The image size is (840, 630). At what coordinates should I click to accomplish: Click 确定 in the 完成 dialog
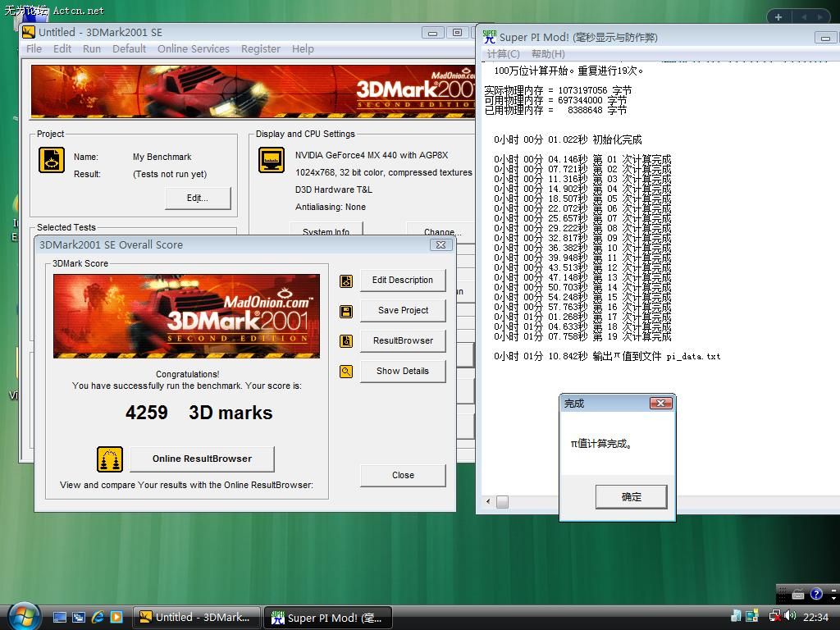tap(632, 497)
